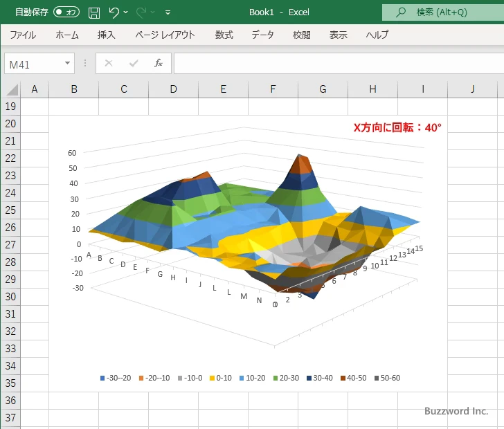Select column B header
504x429 pixels.
click(x=74, y=89)
